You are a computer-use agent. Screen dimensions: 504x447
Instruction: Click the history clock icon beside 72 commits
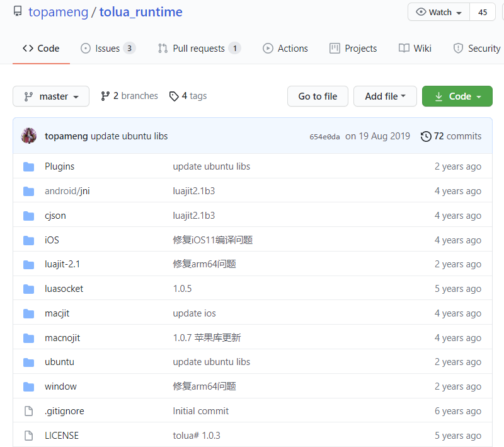click(x=426, y=136)
